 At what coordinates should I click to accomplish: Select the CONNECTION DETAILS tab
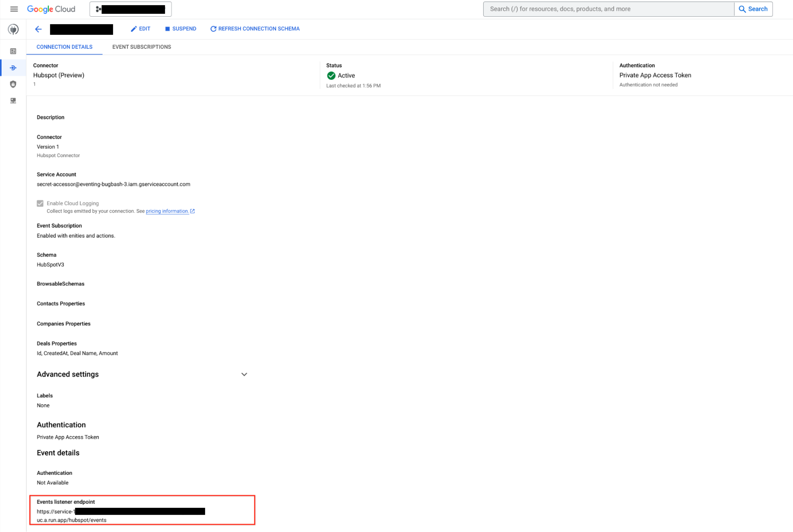[x=64, y=47]
